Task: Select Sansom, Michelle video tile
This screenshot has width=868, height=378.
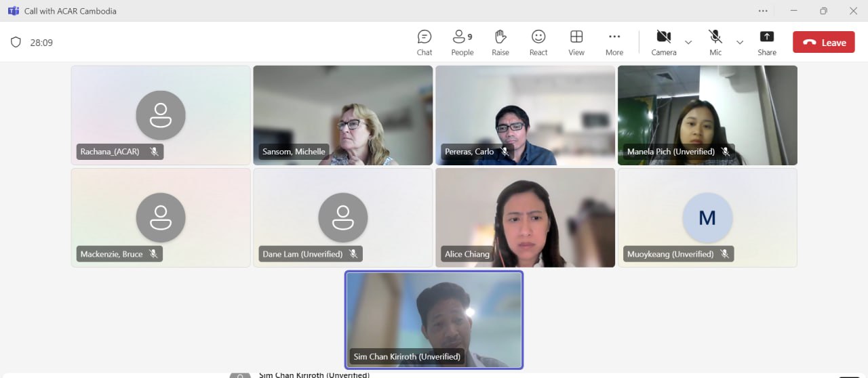Action: point(343,115)
